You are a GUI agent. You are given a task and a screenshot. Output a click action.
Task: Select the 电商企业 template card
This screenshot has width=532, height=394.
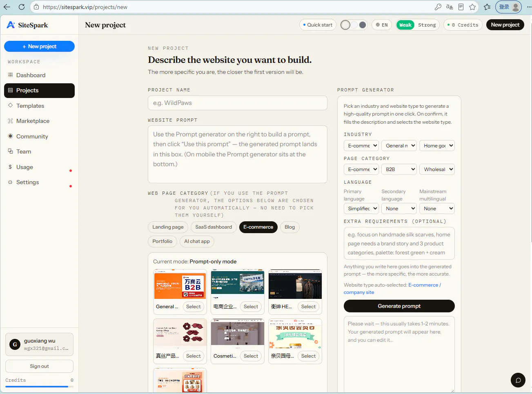click(x=238, y=292)
